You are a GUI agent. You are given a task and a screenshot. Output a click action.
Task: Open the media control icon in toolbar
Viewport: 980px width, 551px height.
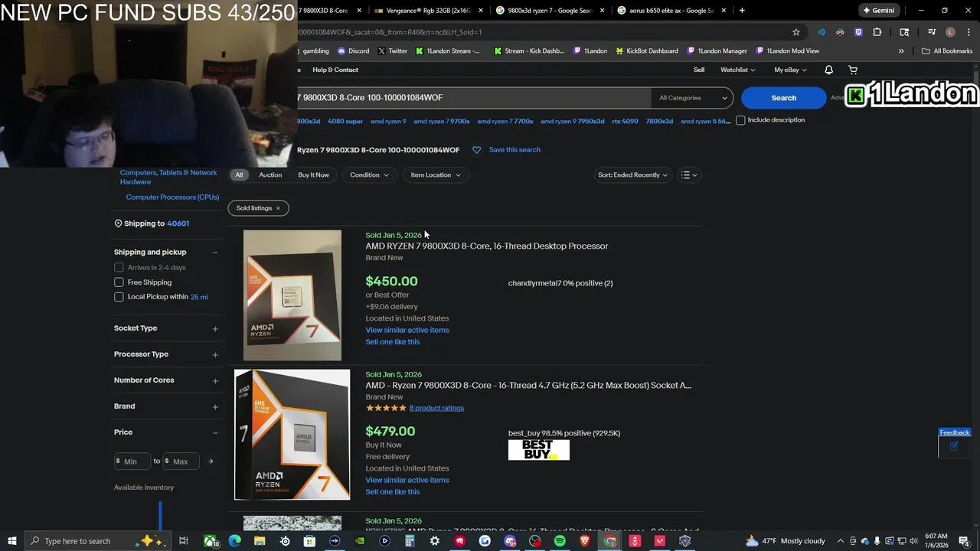tap(932, 32)
